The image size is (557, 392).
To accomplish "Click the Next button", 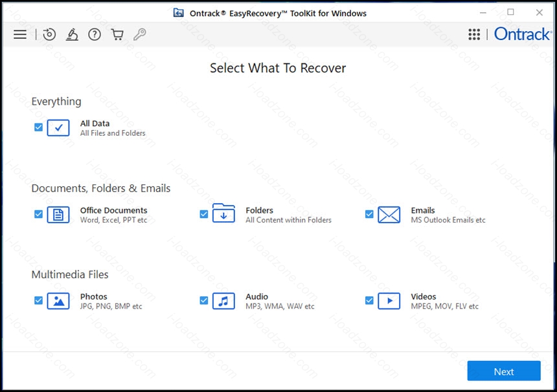I will click(x=504, y=371).
